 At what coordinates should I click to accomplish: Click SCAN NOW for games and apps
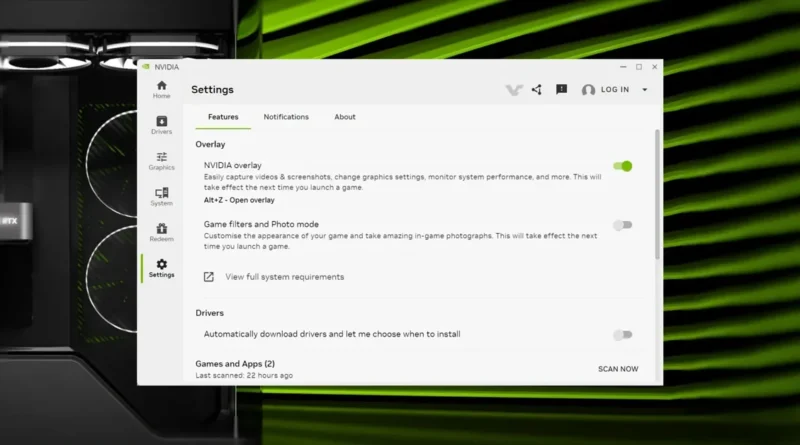pos(618,369)
